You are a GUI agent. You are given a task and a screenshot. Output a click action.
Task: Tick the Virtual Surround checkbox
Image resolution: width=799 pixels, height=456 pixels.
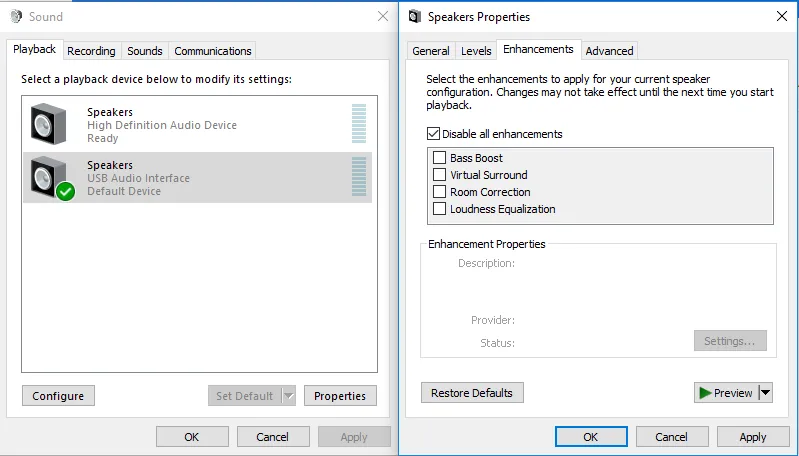coord(440,175)
